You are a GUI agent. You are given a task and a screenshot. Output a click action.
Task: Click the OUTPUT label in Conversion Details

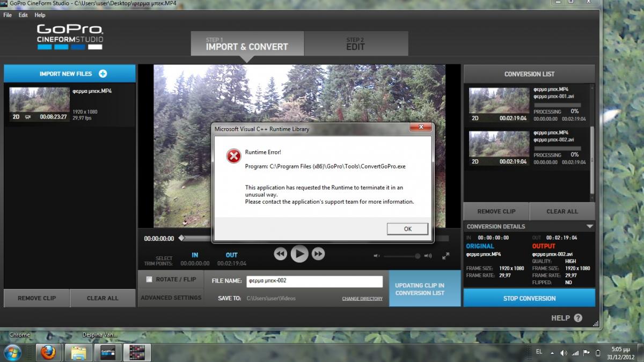pyautogui.click(x=544, y=246)
